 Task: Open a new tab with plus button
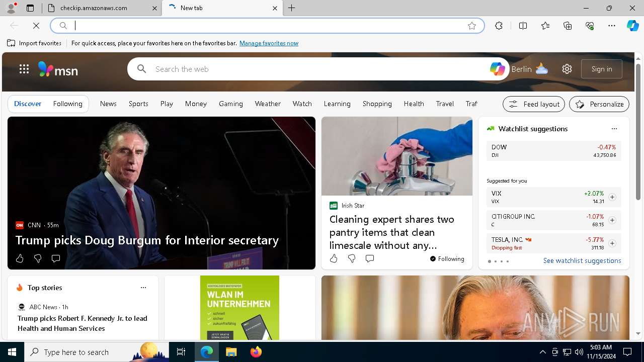pyautogui.click(x=292, y=8)
